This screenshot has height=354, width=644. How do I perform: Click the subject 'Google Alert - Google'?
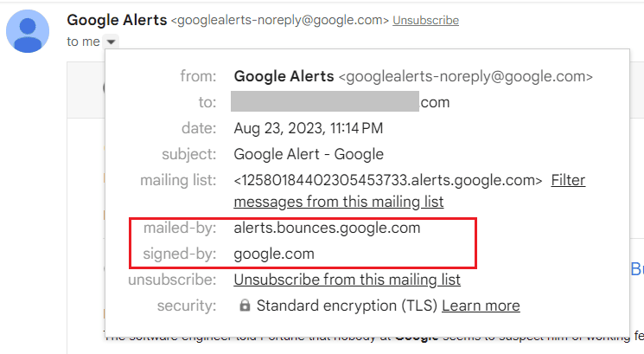pos(309,154)
